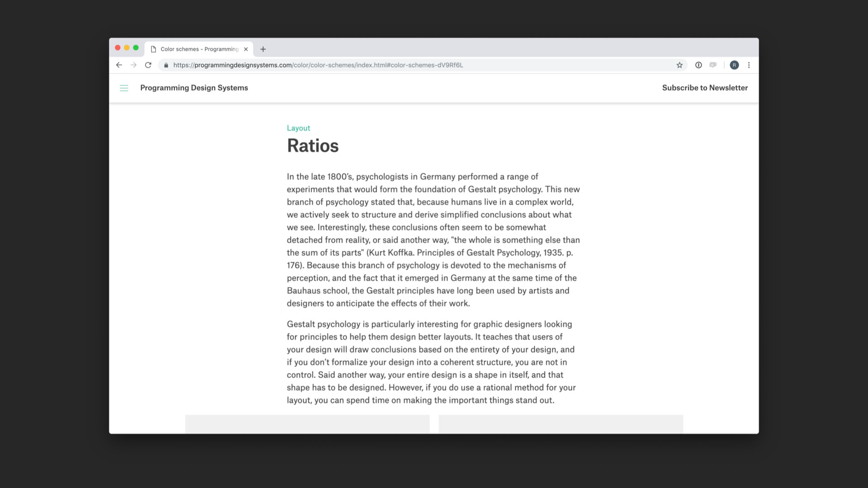
Task: Click the hamburger menu icon
Action: point(124,88)
